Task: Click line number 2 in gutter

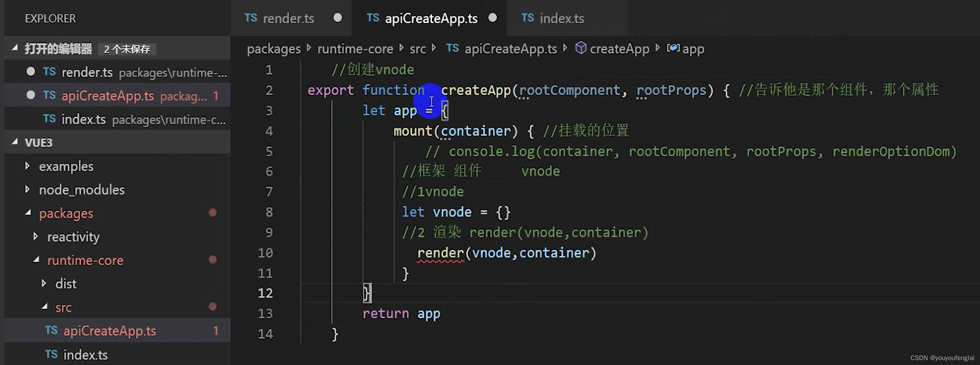Action: point(269,90)
